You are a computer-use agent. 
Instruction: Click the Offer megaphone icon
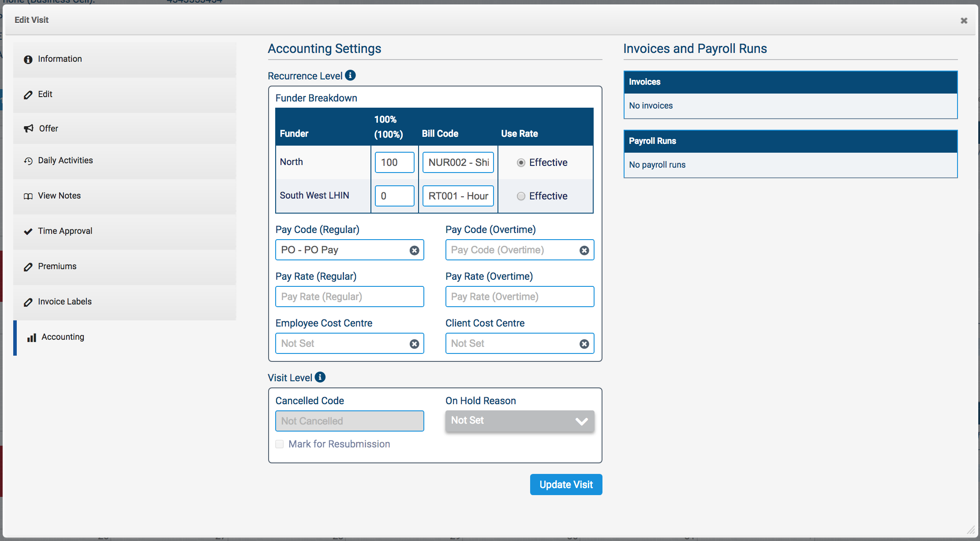(x=29, y=128)
